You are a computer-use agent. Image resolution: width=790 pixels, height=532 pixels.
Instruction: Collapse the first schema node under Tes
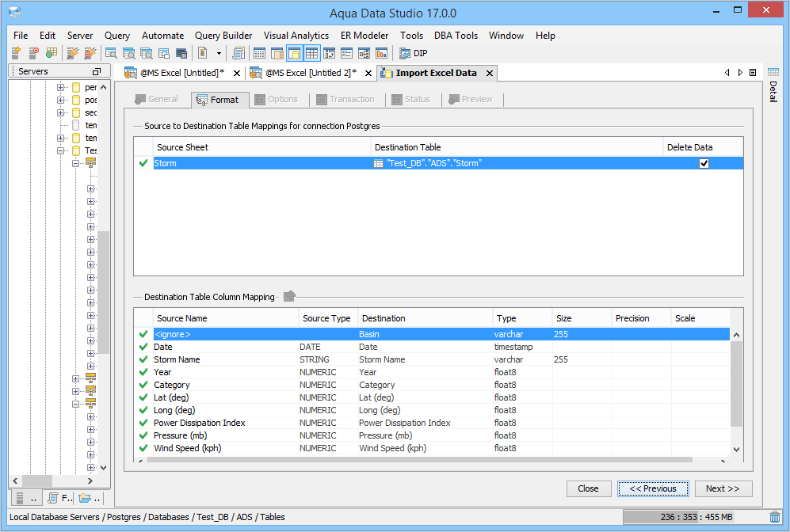(x=75, y=163)
